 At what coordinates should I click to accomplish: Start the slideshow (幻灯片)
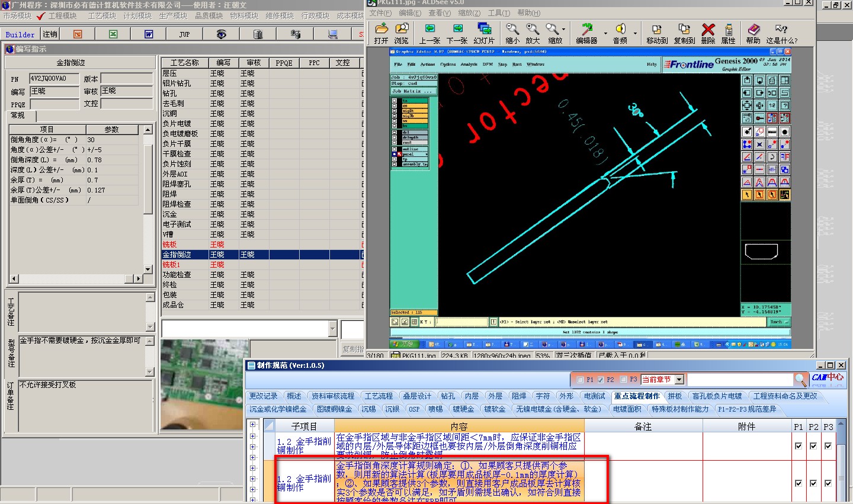[484, 34]
